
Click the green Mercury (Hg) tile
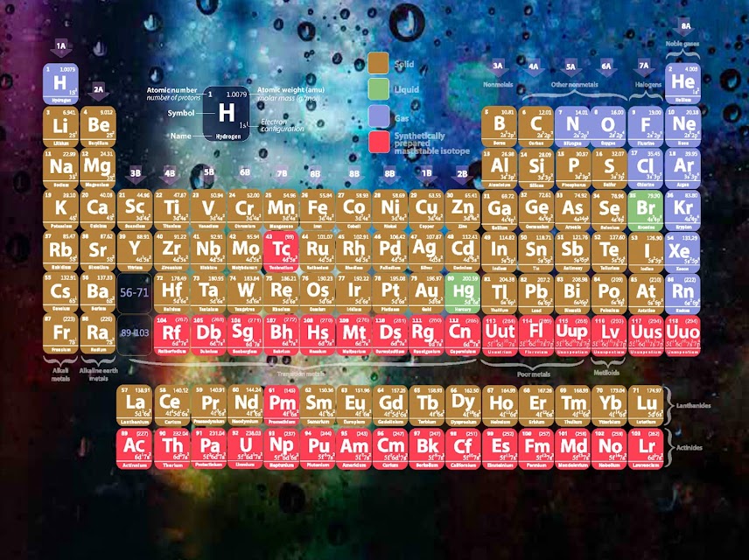[x=463, y=293]
